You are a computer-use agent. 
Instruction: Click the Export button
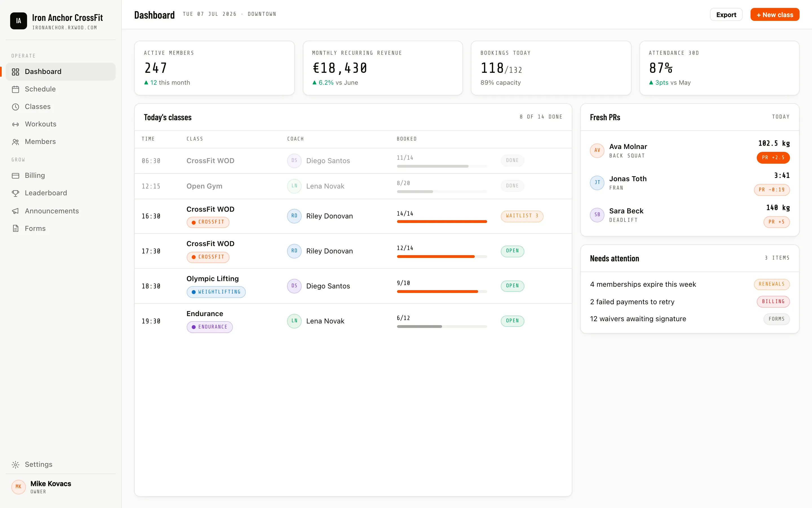click(x=726, y=14)
